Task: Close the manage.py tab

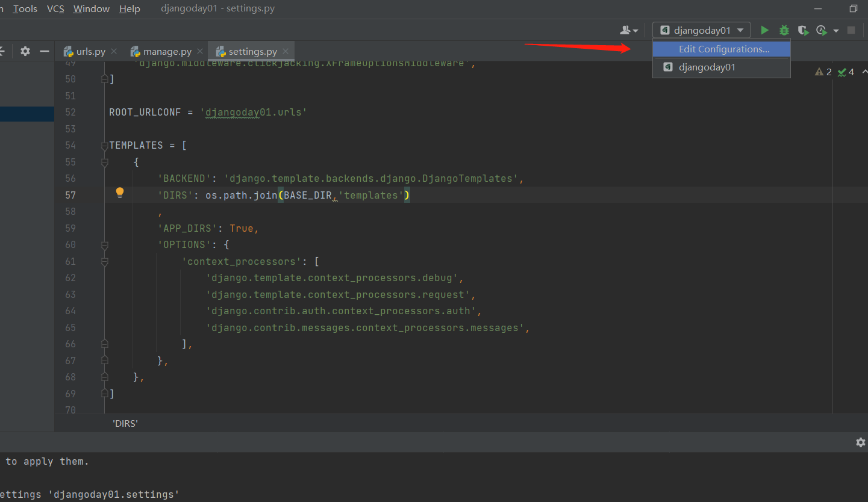Action: (200, 51)
